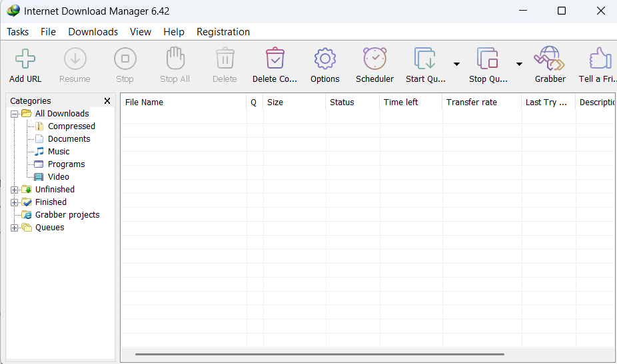Open the Options gear icon
This screenshot has width=617, height=364.
(x=324, y=60)
